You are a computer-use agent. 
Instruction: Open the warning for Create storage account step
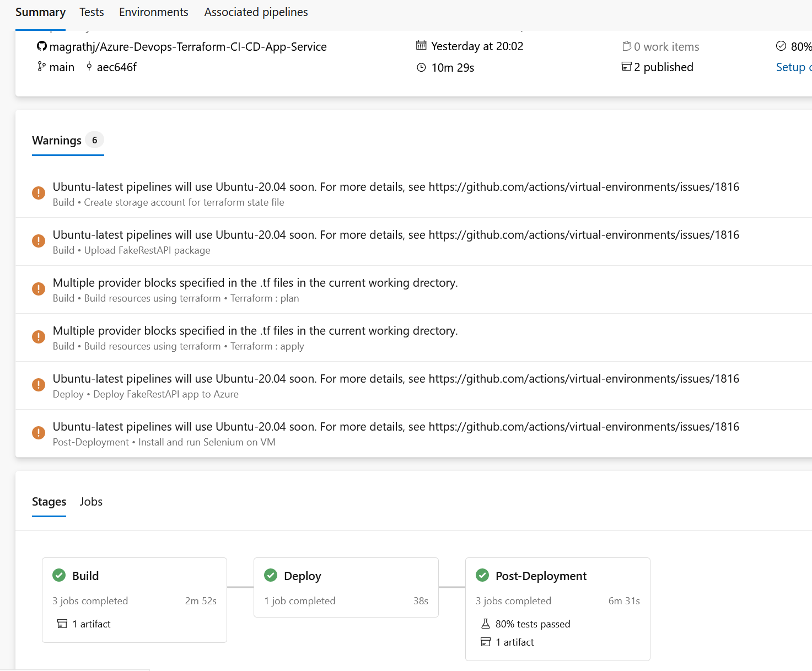(x=413, y=194)
